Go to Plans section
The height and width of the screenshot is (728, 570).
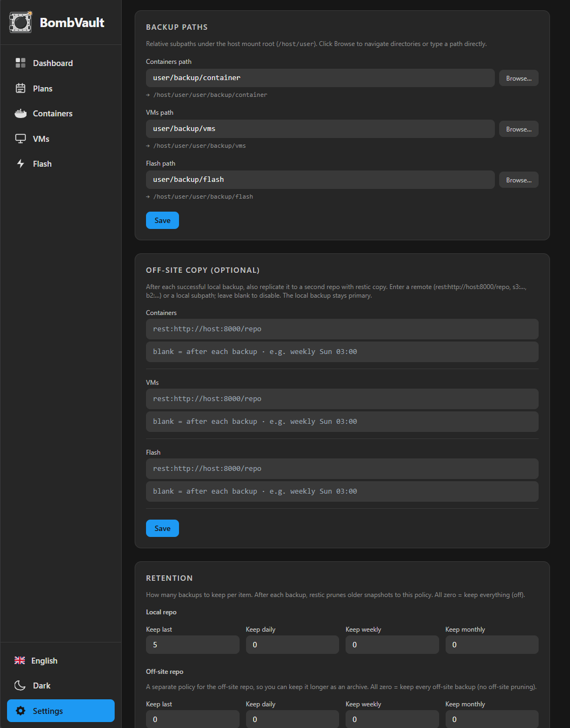tap(61, 88)
